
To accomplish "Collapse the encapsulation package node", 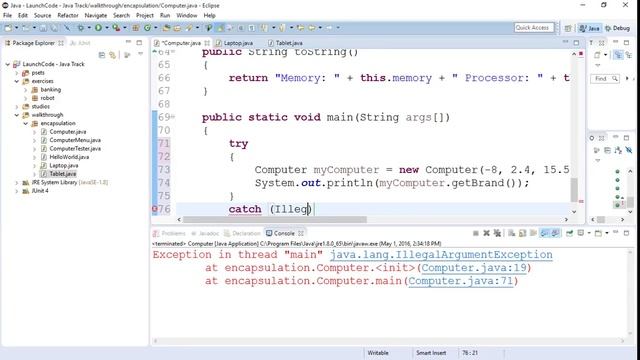I will click(25, 123).
